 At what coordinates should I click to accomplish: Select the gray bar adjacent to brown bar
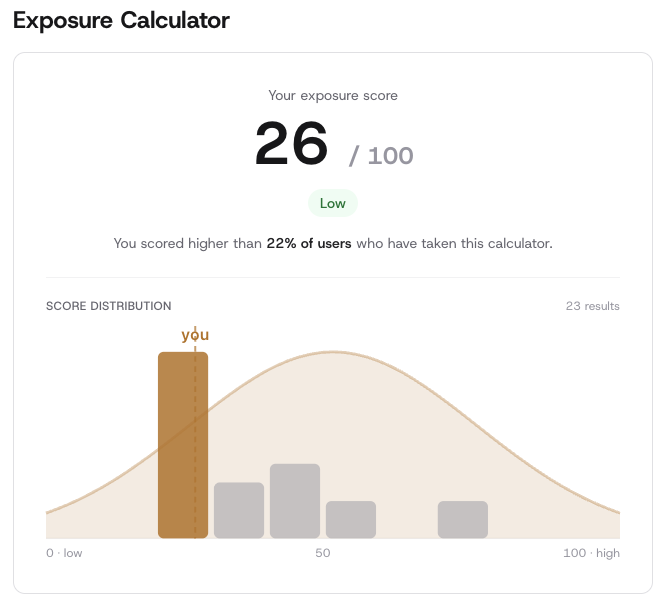pos(239,510)
